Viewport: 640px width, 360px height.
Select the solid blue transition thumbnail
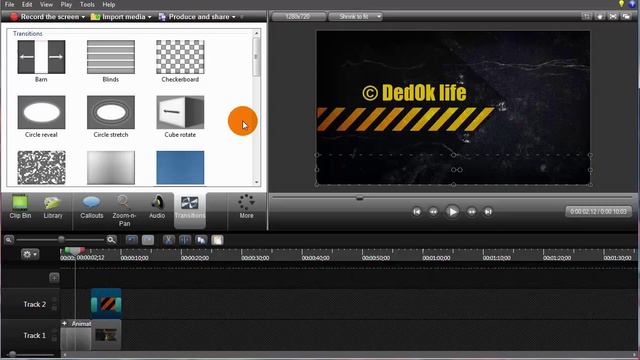180,167
